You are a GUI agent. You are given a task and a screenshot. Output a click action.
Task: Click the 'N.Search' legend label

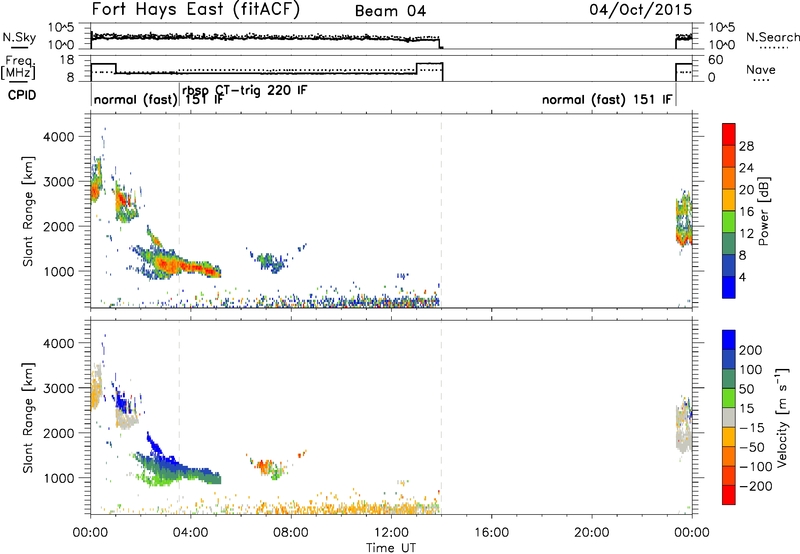click(773, 37)
